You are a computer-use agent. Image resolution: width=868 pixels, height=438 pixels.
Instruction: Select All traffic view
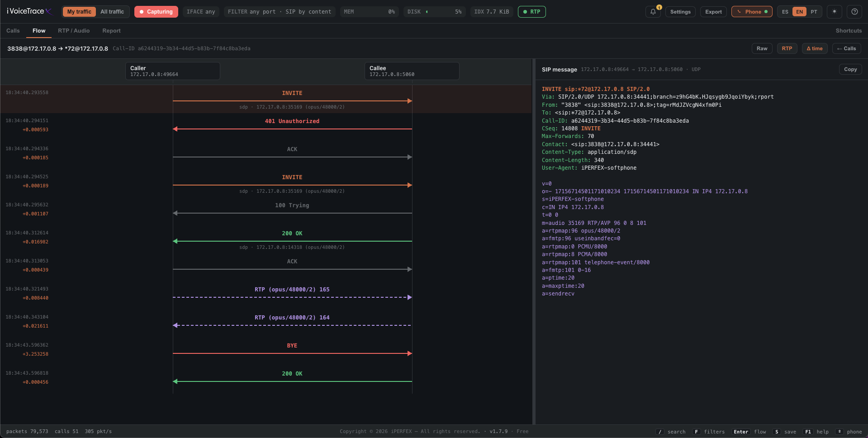tap(112, 12)
